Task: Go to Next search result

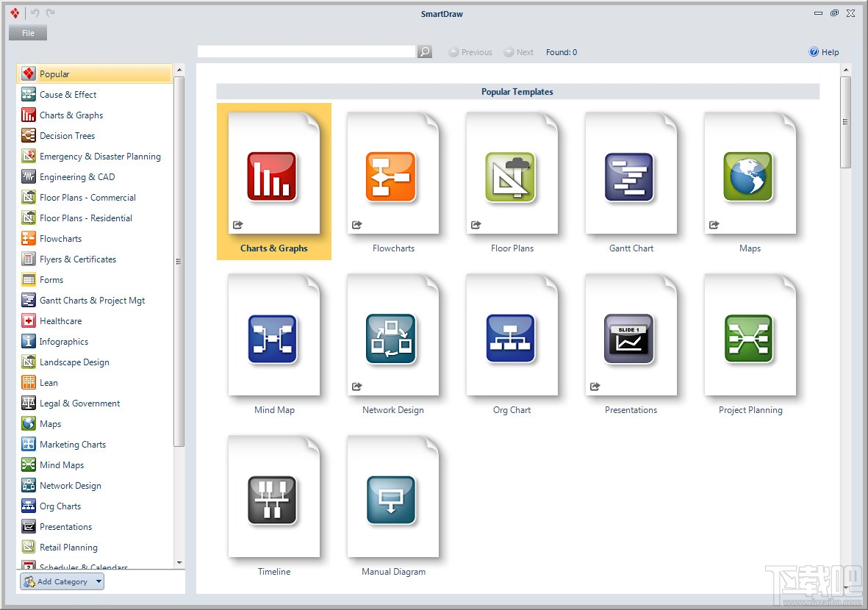Action: click(x=518, y=52)
